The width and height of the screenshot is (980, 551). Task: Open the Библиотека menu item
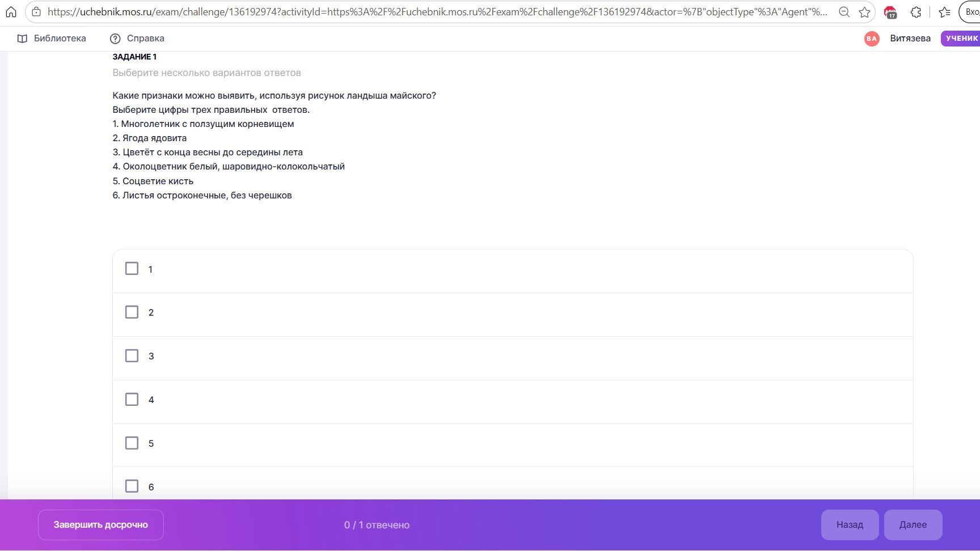[52, 39]
